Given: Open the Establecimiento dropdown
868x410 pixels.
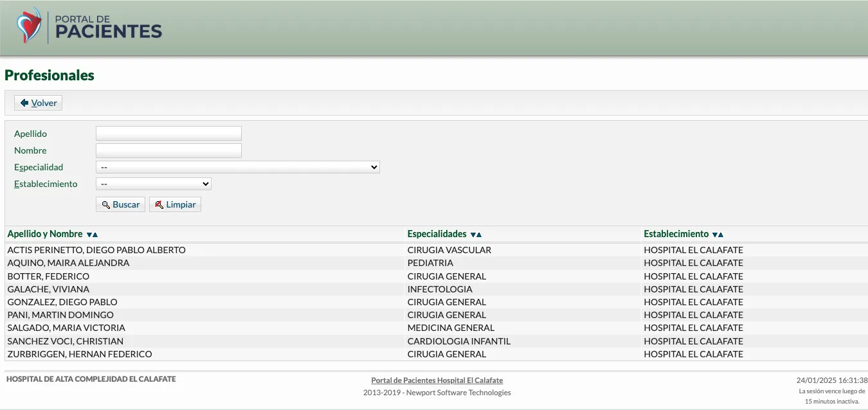Looking at the screenshot, I should pyautogui.click(x=153, y=184).
